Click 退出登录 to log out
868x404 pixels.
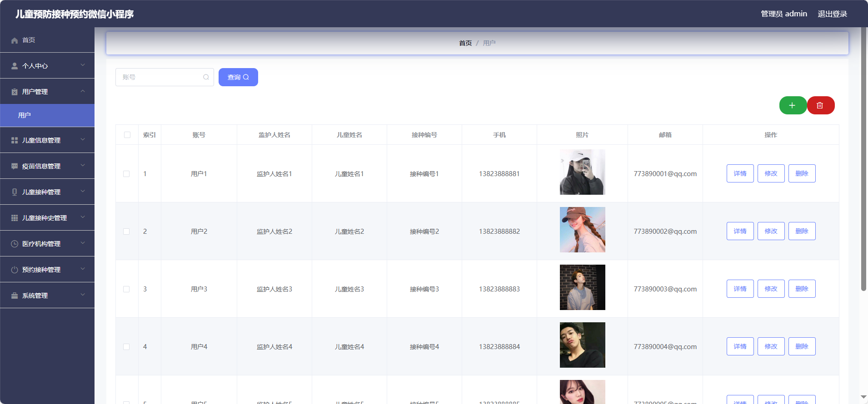point(833,14)
